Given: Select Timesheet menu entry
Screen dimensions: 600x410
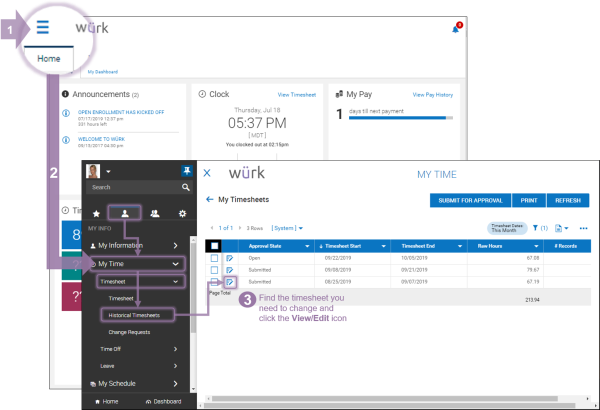Looking at the screenshot, I should pyautogui.click(x=121, y=298).
